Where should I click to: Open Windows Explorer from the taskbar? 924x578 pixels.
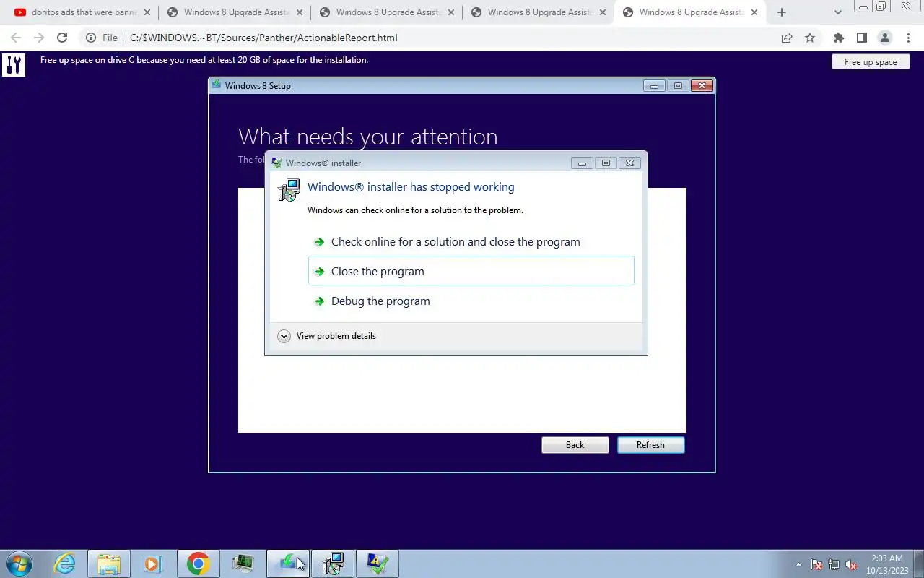point(108,564)
